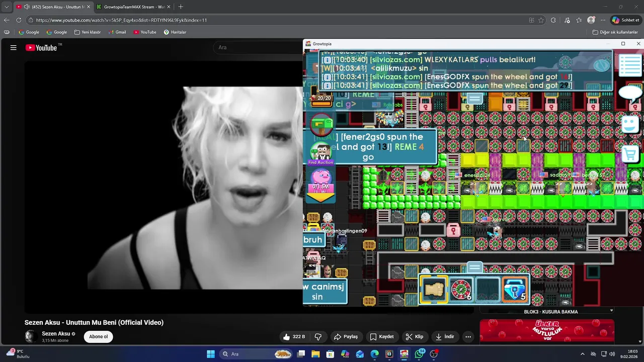Click the green bazooka event icon

321,126
